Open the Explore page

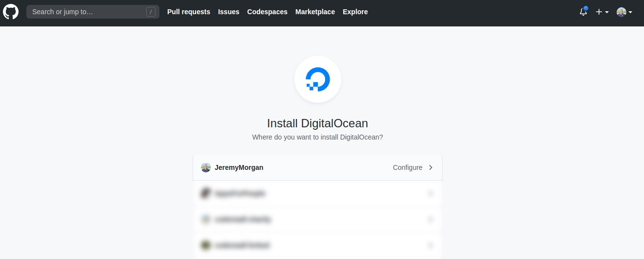point(355,12)
